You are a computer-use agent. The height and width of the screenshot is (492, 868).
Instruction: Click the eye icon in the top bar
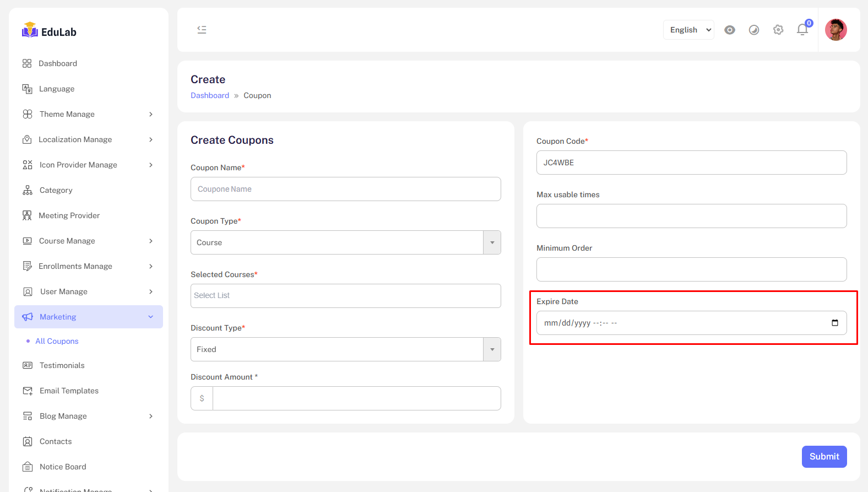[x=730, y=30]
